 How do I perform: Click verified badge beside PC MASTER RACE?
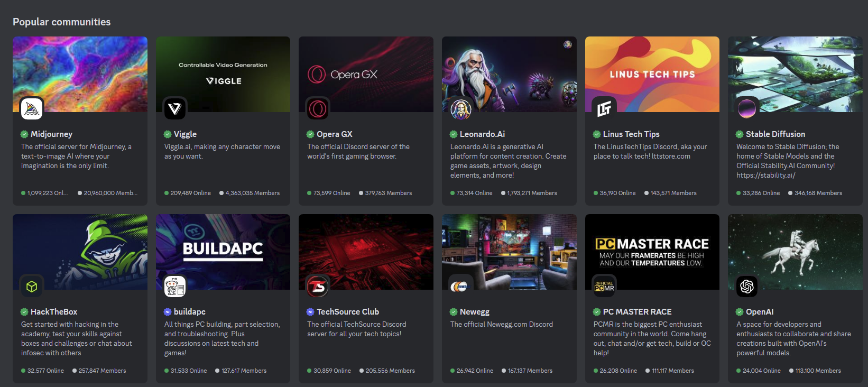point(597,312)
